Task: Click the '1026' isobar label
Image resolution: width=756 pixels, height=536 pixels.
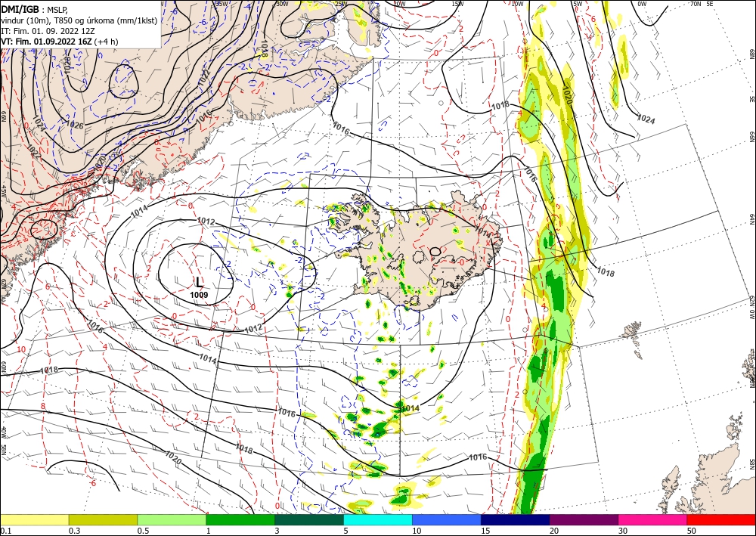Action: coord(75,125)
